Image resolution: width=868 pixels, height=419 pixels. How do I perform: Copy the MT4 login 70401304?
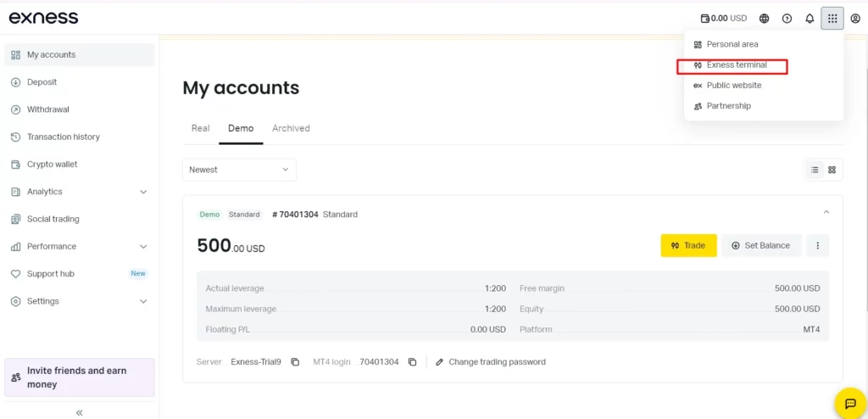[412, 362]
